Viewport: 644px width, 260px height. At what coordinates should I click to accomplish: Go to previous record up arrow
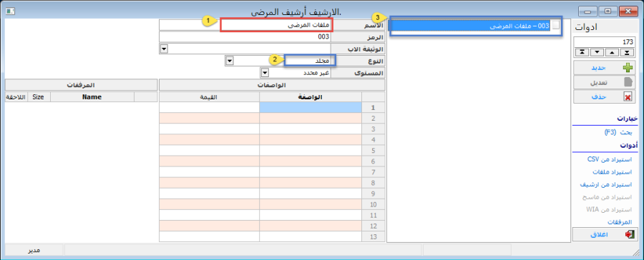[612, 52]
